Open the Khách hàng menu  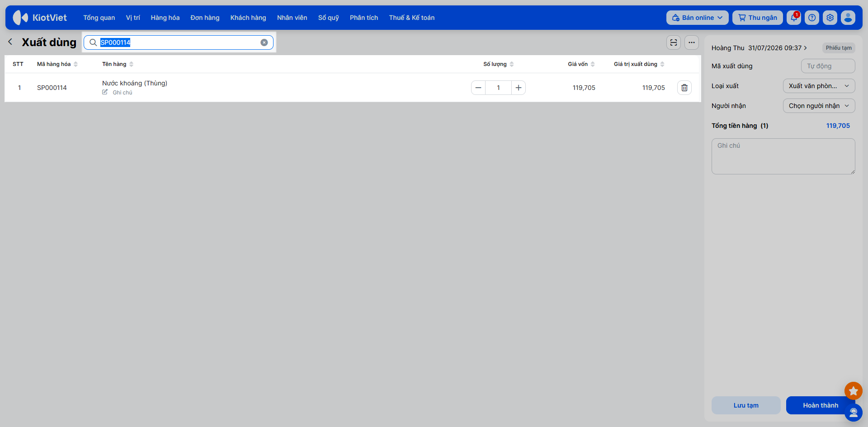(x=248, y=18)
